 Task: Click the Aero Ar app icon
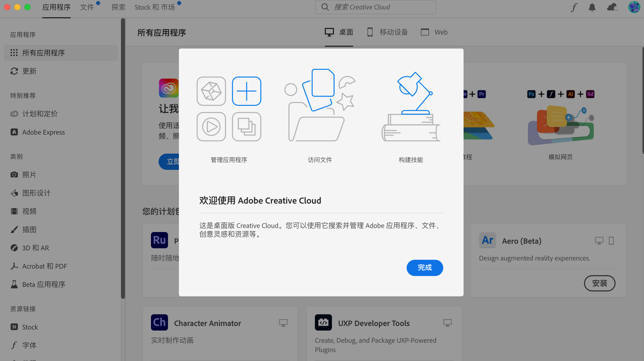tap(487, 240)
